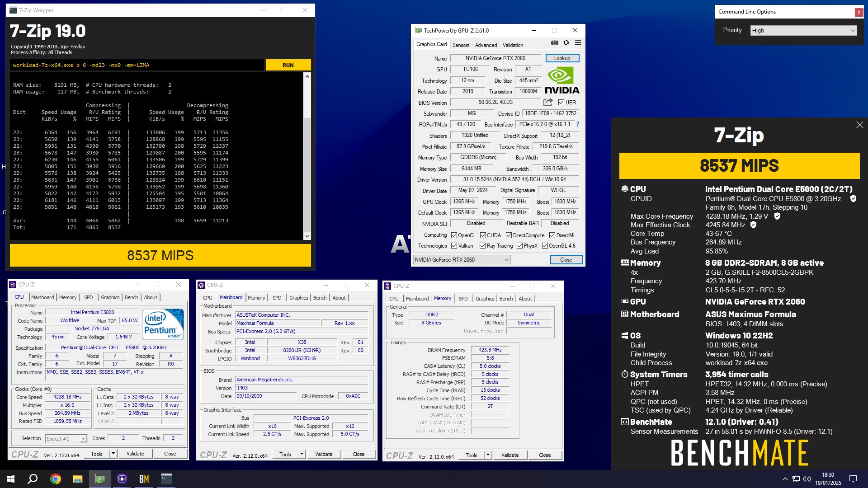This screenshot has height=488, width=868.
Task: Toggle DirectCompute checkbox
Action: tap(509, 235)
